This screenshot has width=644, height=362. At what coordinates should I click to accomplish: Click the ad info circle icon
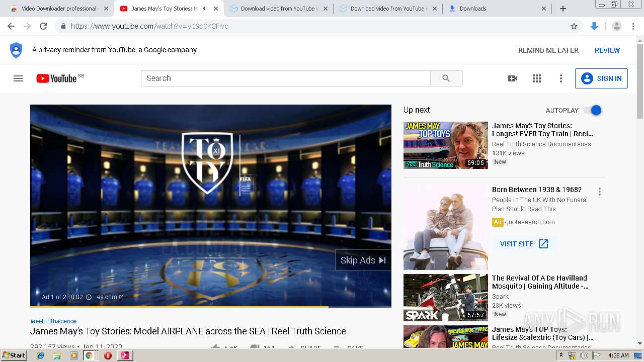pyautogui.click(x=89, y=297)
